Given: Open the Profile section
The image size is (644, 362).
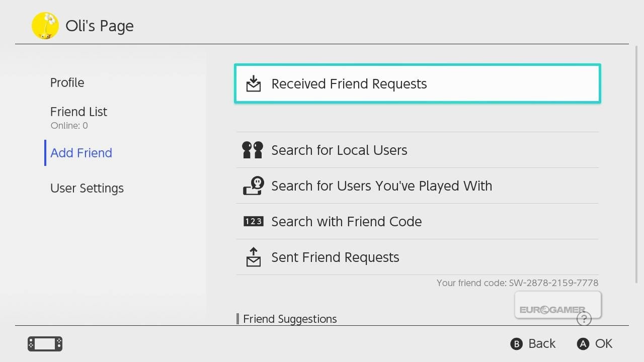Looking at the screenshot, I should pos(67,82).
